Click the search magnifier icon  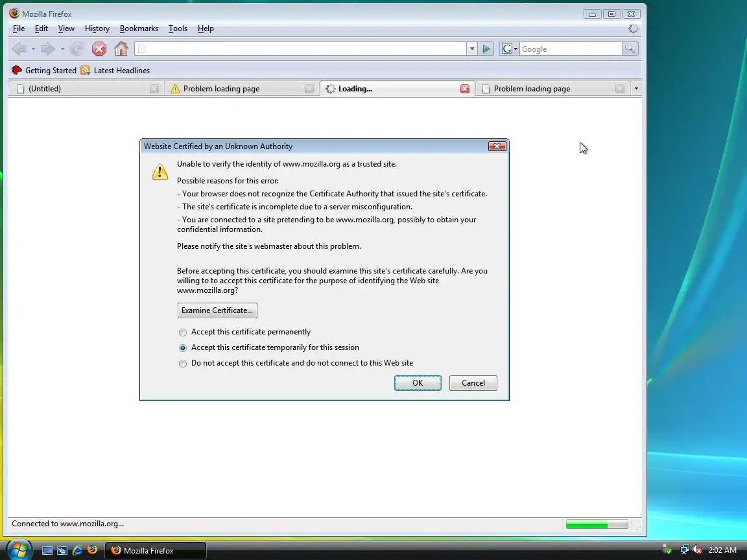click(x=630, y=49)
